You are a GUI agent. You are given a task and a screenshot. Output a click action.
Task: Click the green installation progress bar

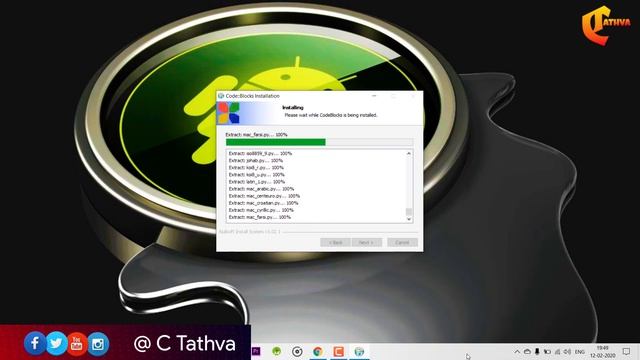coord(320,142)
